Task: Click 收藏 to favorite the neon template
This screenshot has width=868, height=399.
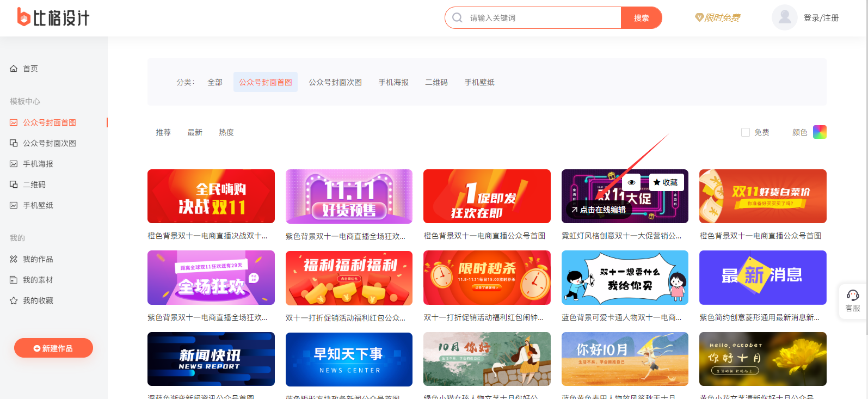Action: (x=666, y=182)
